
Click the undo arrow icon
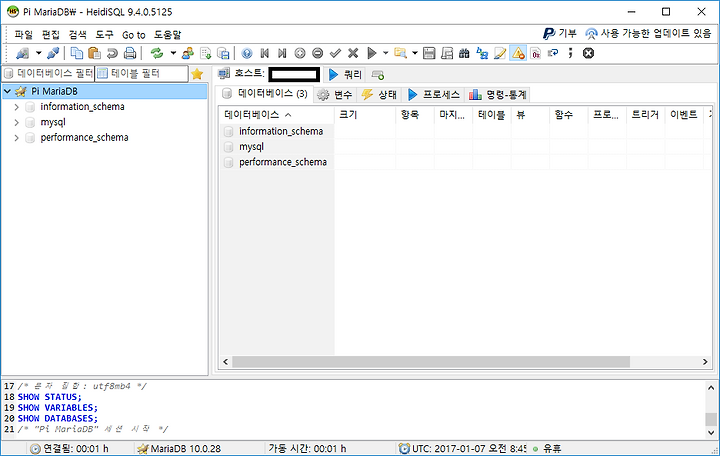112,53
